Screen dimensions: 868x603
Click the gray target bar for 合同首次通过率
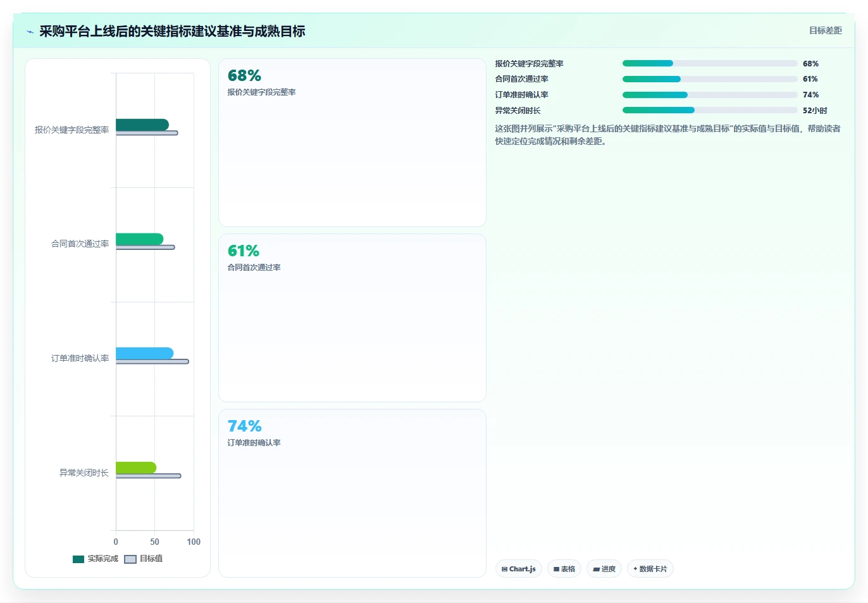pyautogui.click(x=146, y=247)
